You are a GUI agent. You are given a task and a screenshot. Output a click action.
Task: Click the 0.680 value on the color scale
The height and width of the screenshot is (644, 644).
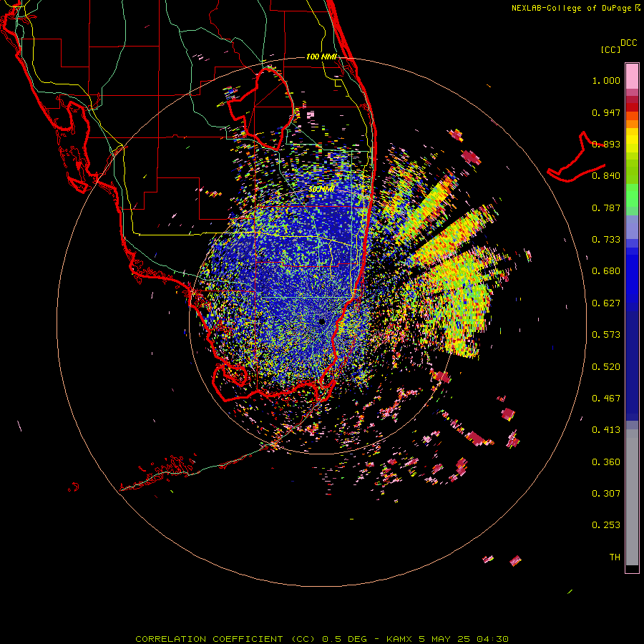[x=606, y=271]
